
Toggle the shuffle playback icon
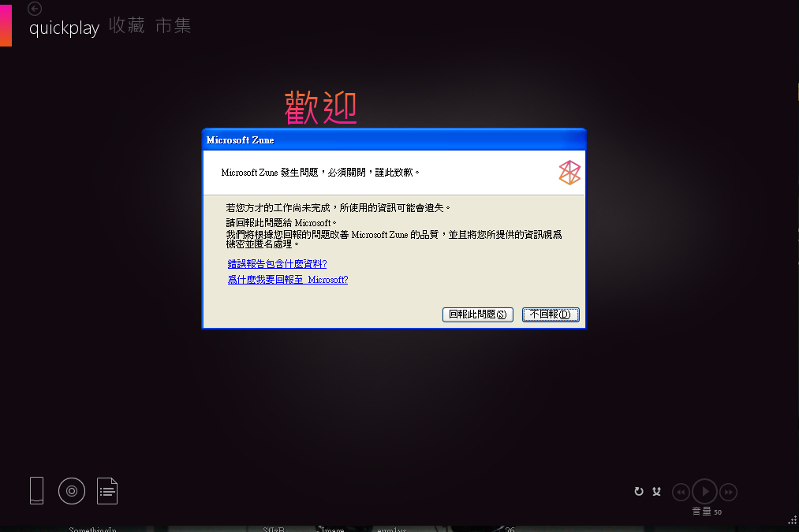tap(657, 491)
